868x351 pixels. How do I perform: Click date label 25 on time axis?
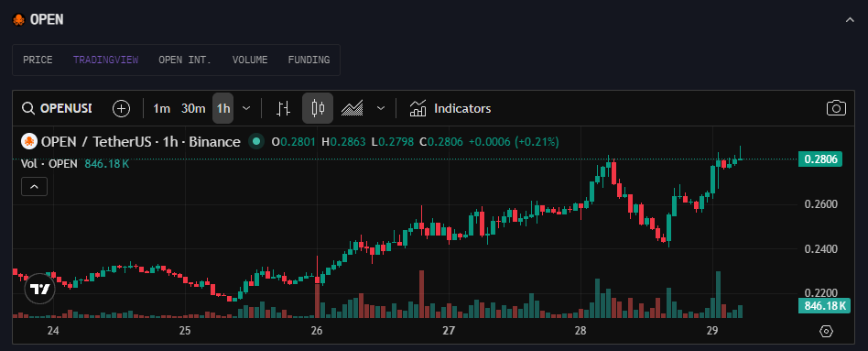185,331
